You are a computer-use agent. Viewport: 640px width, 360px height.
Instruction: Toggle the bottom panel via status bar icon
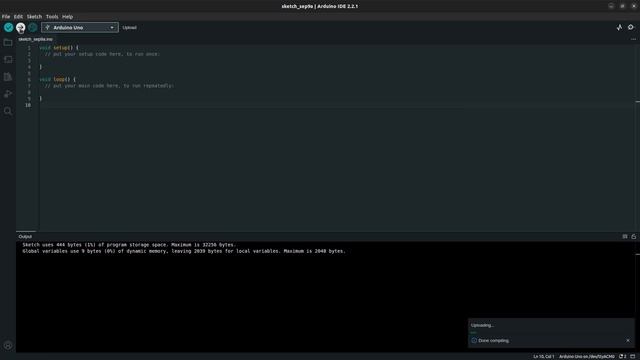[633, 357]
